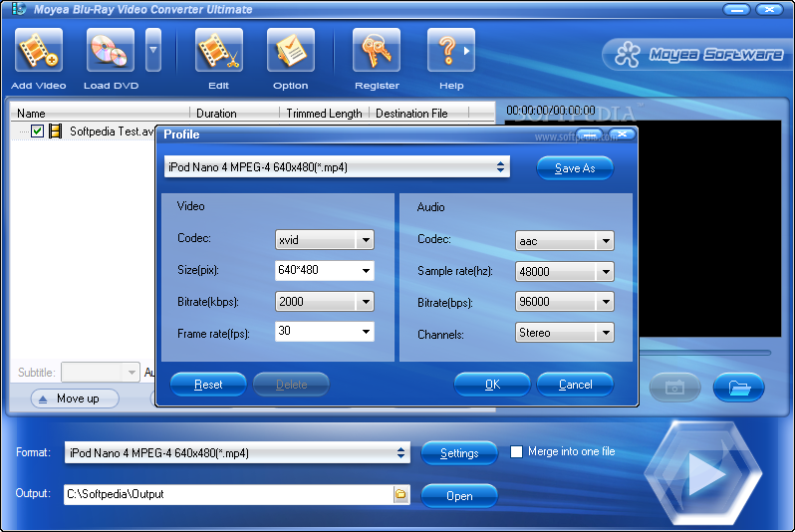Browse output folder with small folder icon
The image size is (795, 532).
pyautogui.click(x=400, y=494)
